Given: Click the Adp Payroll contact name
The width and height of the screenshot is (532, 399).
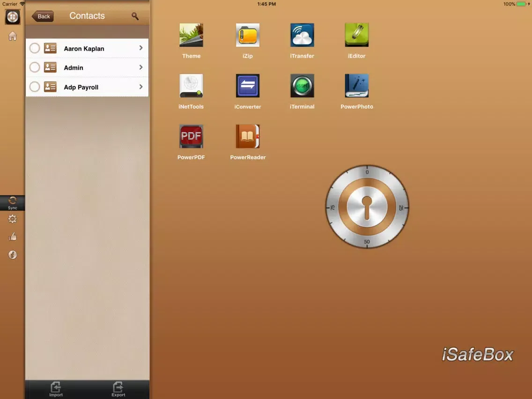Looking at the screenshot, I should coord(81,87).
